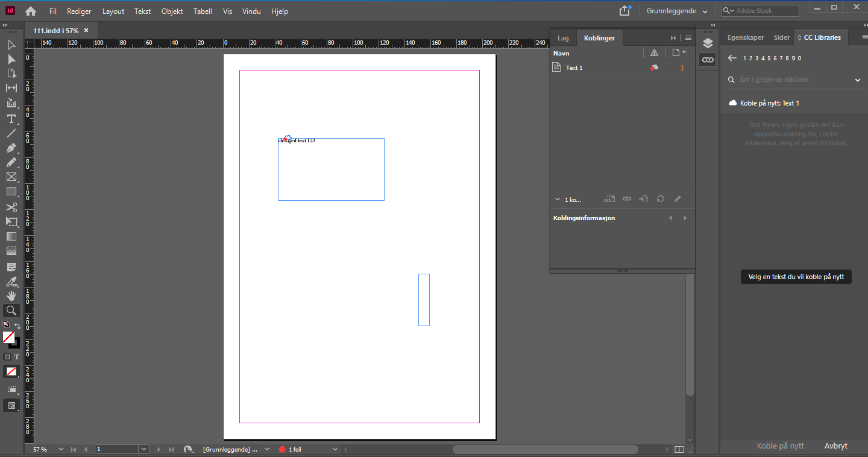Switch to the Lag tab

click(563, 37)
